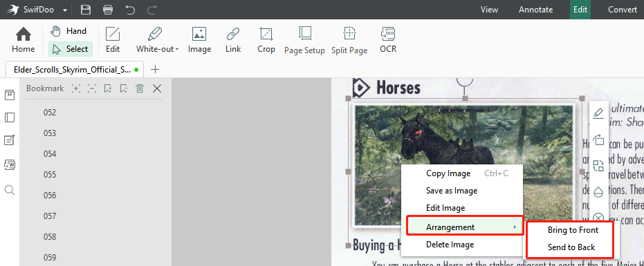Image resolution: width=644 pixels, height=266 pixels.
Task: Select Bring to Front option
Action: coord(573,230)
